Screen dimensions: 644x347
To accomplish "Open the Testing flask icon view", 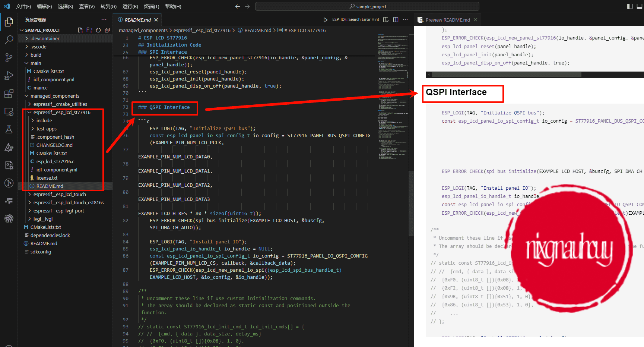I will coord(9,129).
